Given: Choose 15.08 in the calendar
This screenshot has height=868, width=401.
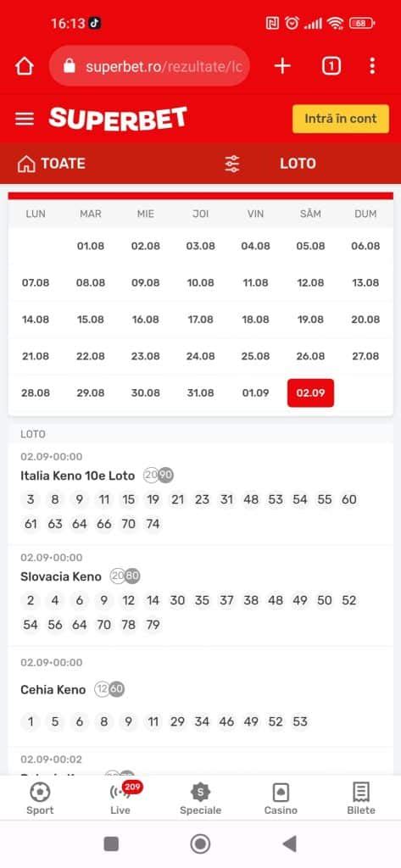Looking at the screenshot, I should coord(90,320).
